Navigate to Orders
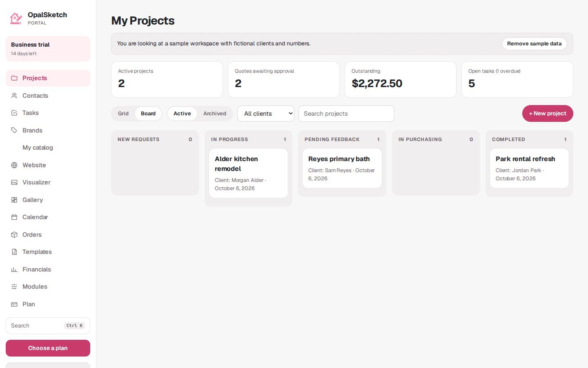This screenshot has height=368, width=588. (x=48, y=235)
